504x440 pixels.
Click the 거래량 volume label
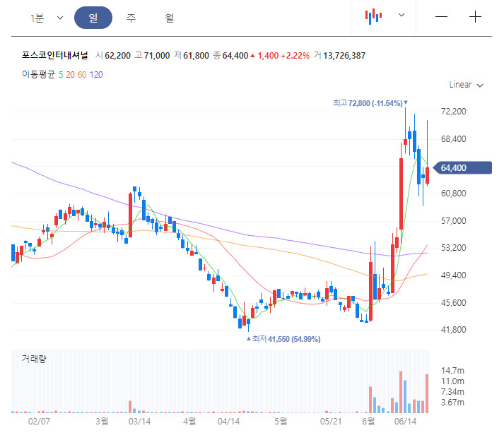pyautogui.click(x=34, y=358)
